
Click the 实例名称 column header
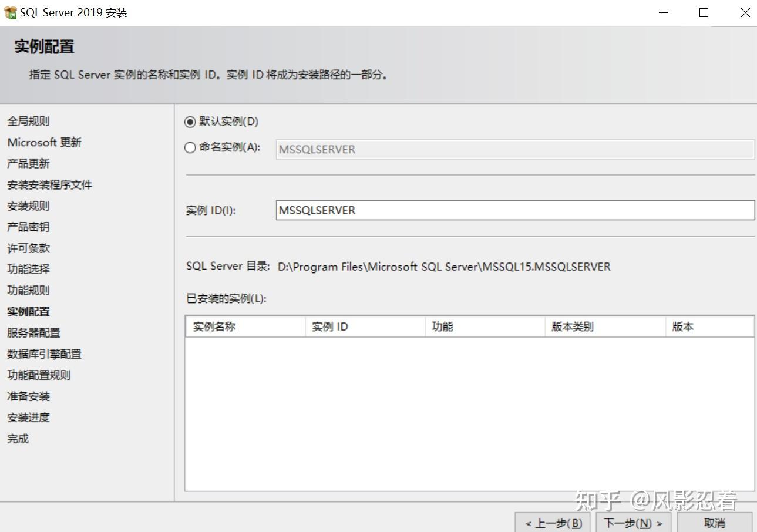(245, 326)
